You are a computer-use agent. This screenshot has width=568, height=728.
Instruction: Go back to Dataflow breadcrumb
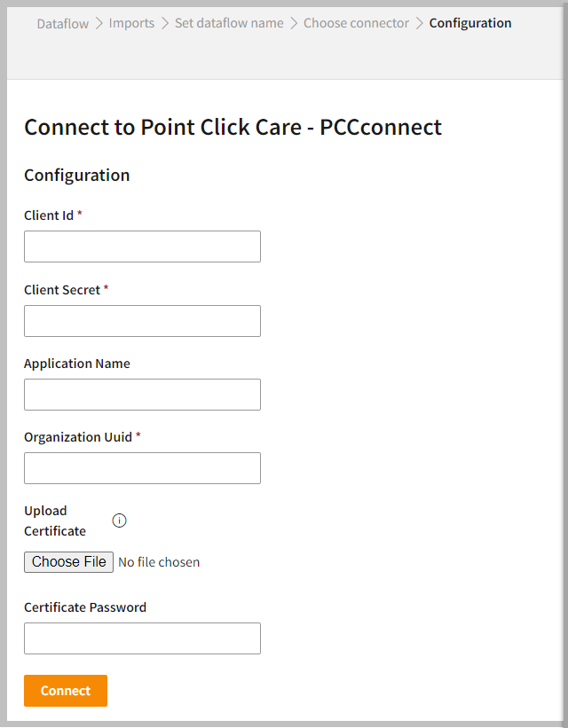tap(62, 23)
